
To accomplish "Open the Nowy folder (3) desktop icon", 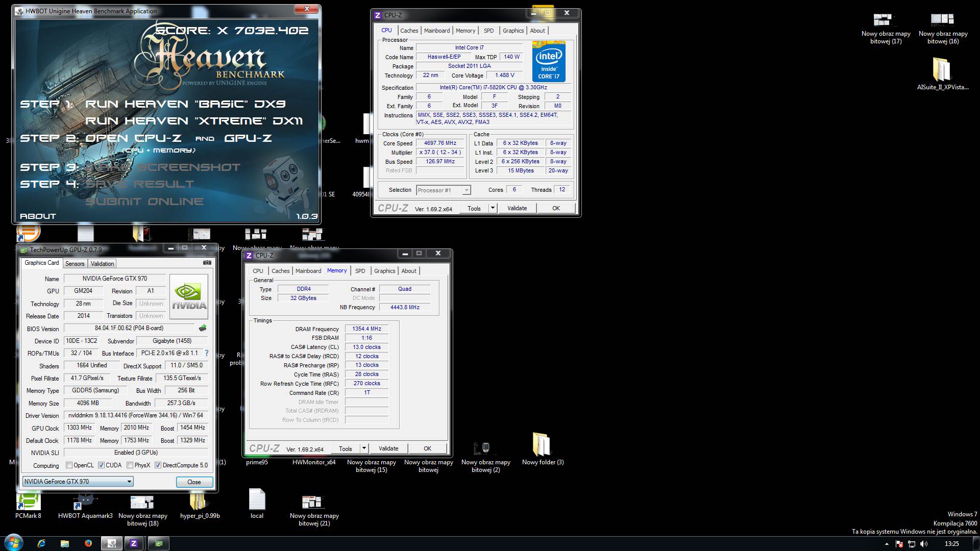I will click(543, 449).
